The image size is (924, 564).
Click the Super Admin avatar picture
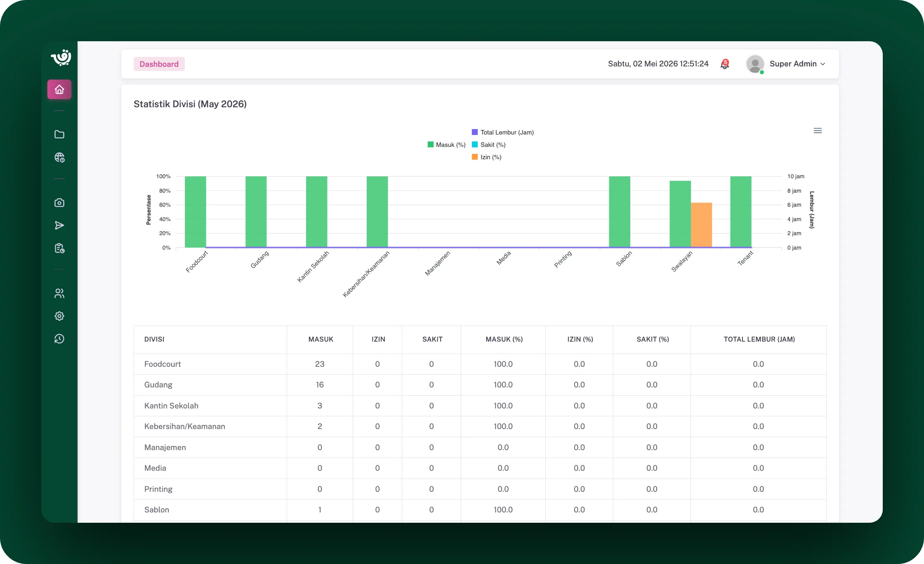coord(755,64)
